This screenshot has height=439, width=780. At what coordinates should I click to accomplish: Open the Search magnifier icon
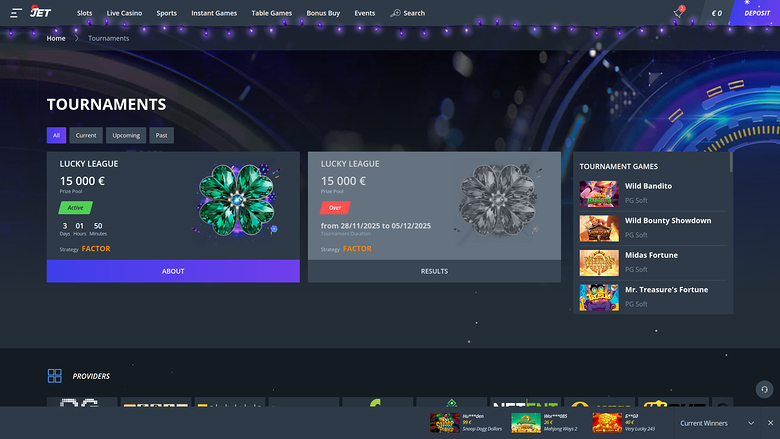click(x=395, y=13)
